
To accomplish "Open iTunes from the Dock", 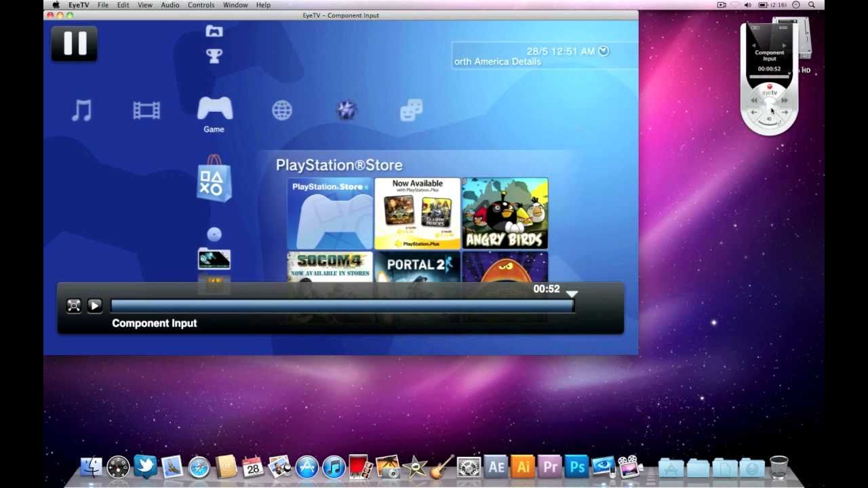I will point(334,466).
